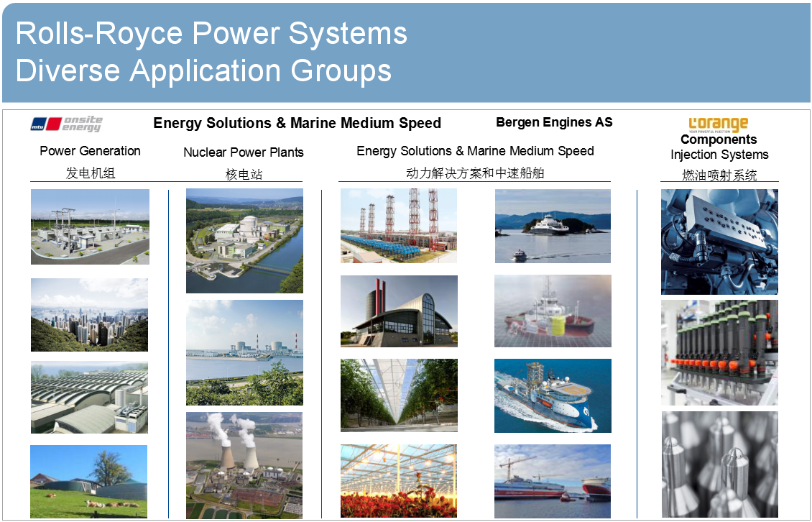This screenshot has height=522, width=812.
Task: Select the city skyline photo
Action: [x=89, y=315]
